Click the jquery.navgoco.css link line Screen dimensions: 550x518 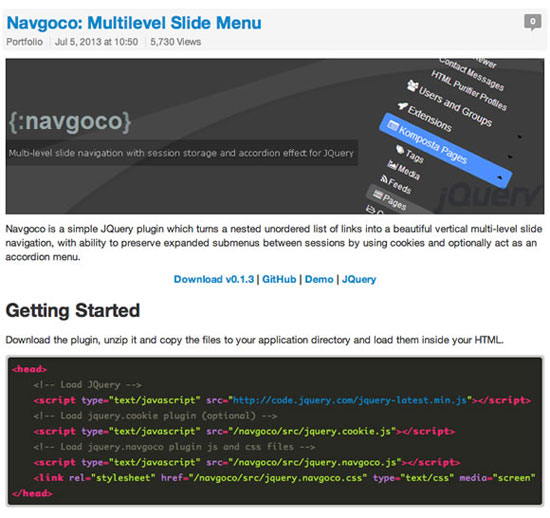point(284,478)
